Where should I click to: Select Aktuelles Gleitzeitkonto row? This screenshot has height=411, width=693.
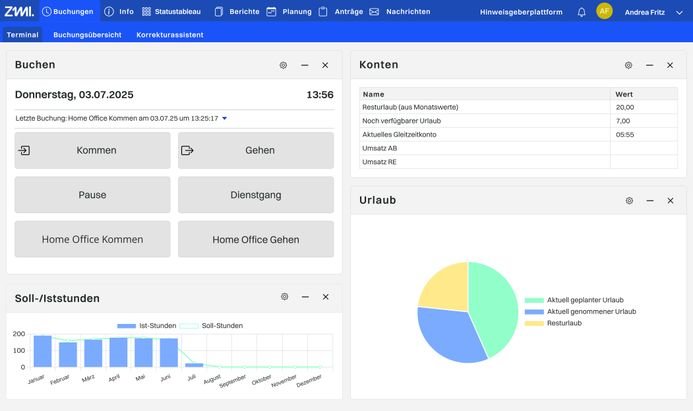[518, 135]
